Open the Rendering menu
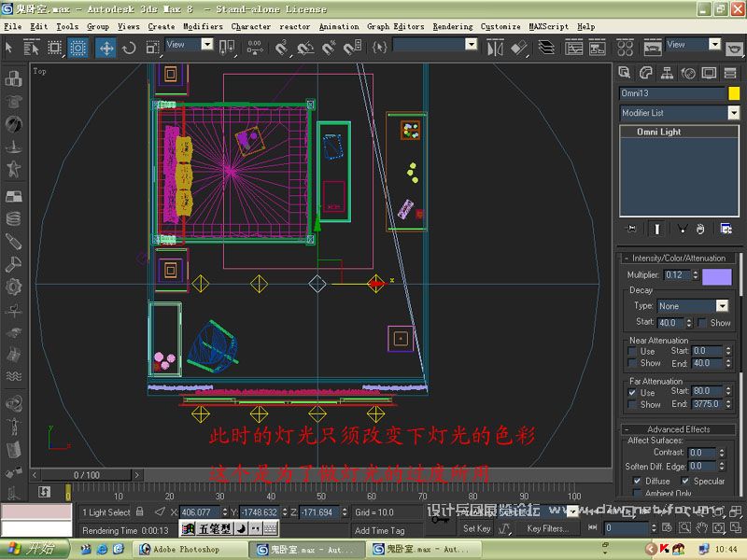Image resolution: width=747 pixels, height=560 pixels. (453, 27)
